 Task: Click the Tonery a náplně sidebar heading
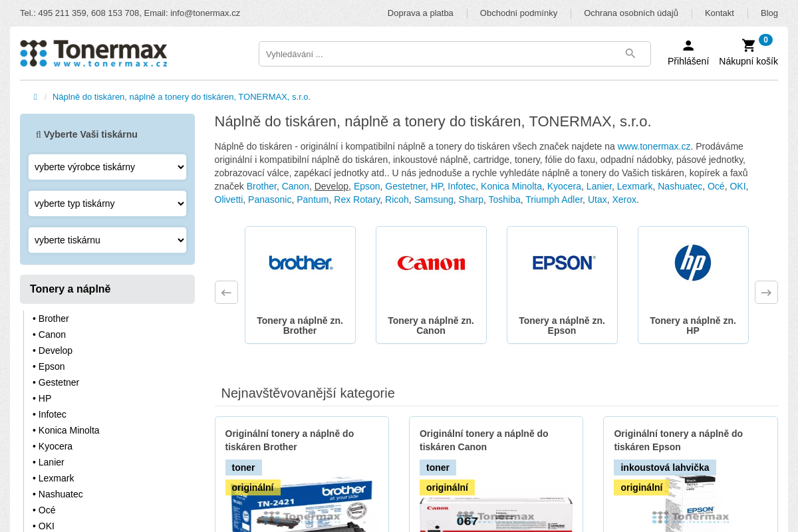click(x=107, y=289)
